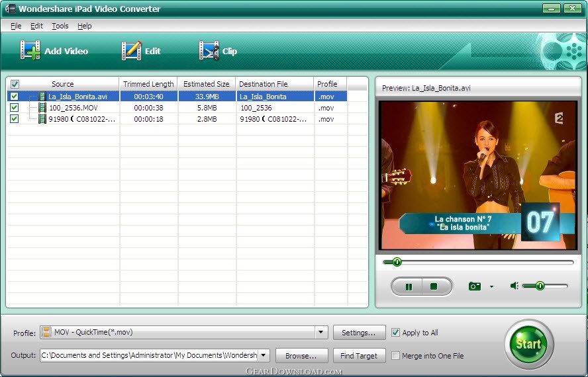Select the La_Isla_Bonita.avi source name

[x=77, y=97]
